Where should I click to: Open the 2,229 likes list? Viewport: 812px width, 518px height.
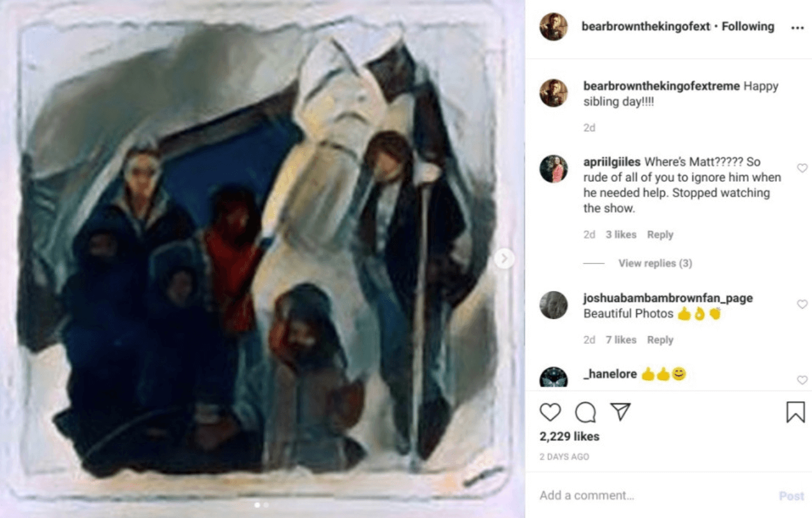click(x=569, y=436)
